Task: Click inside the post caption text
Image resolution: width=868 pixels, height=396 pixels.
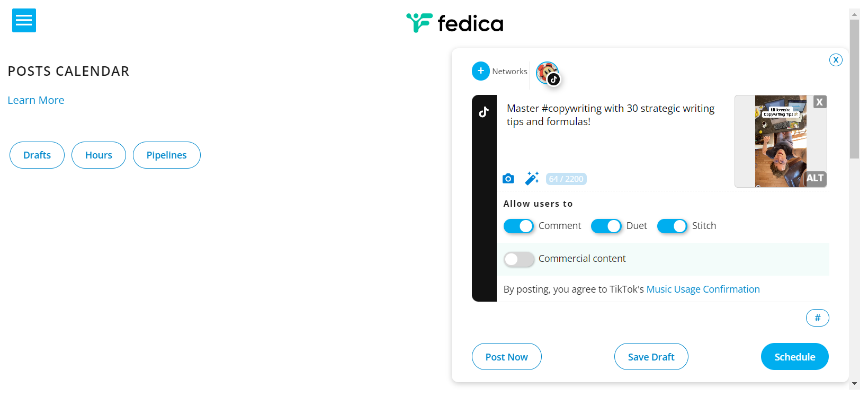Action: tap(610, 115)
